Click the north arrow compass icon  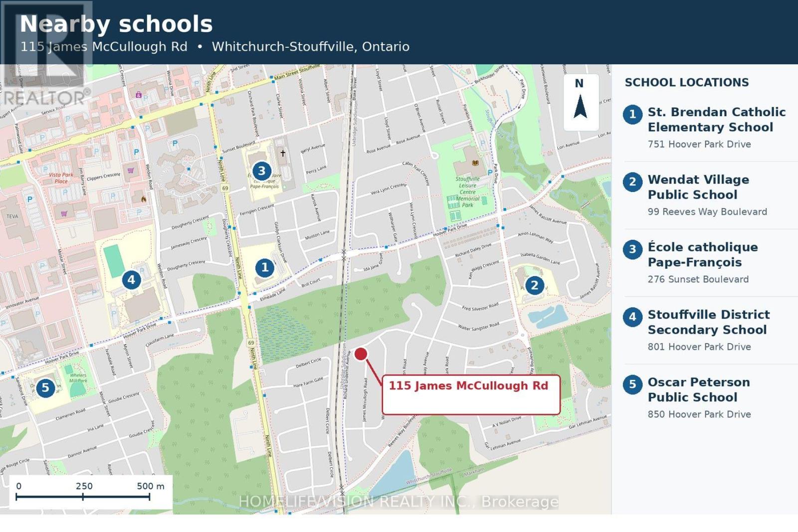[x=581, y=102]
